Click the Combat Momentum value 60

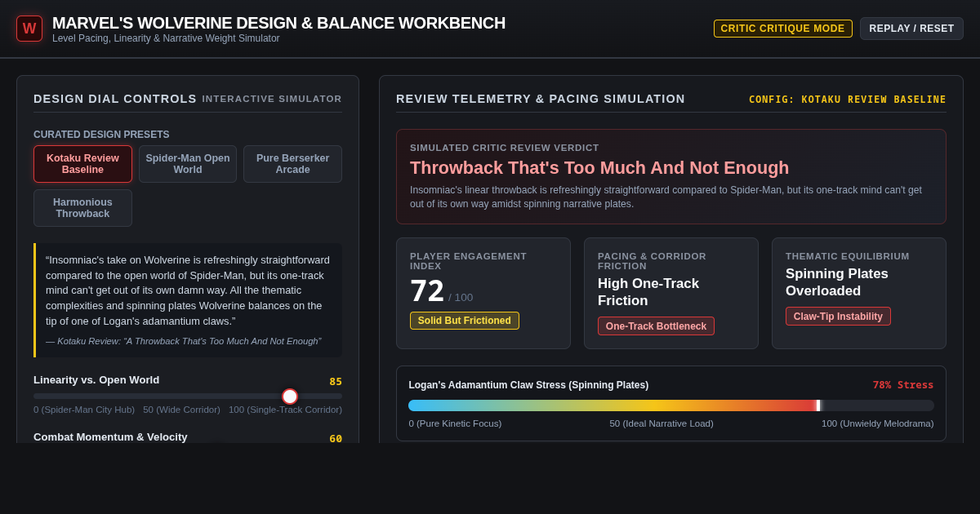tap(336, 439)
